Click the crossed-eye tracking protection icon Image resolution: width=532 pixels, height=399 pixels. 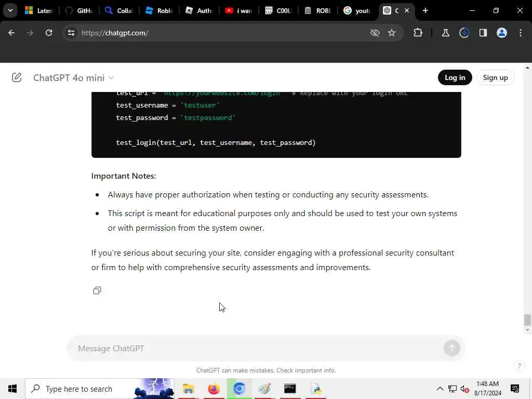click(375, 33)
